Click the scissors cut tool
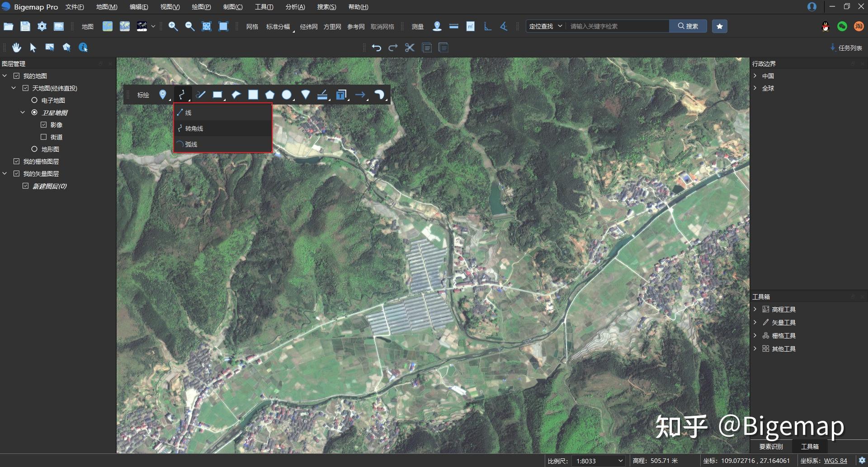The image size is (868, 467). tap(409, 48)
